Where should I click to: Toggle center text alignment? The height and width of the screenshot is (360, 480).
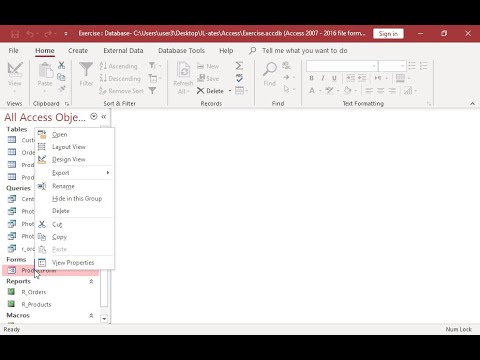tap(381, 90)
